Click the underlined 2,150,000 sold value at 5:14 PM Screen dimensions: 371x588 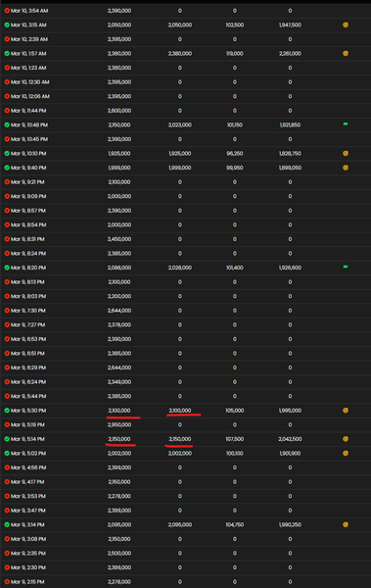click(180, 439)
